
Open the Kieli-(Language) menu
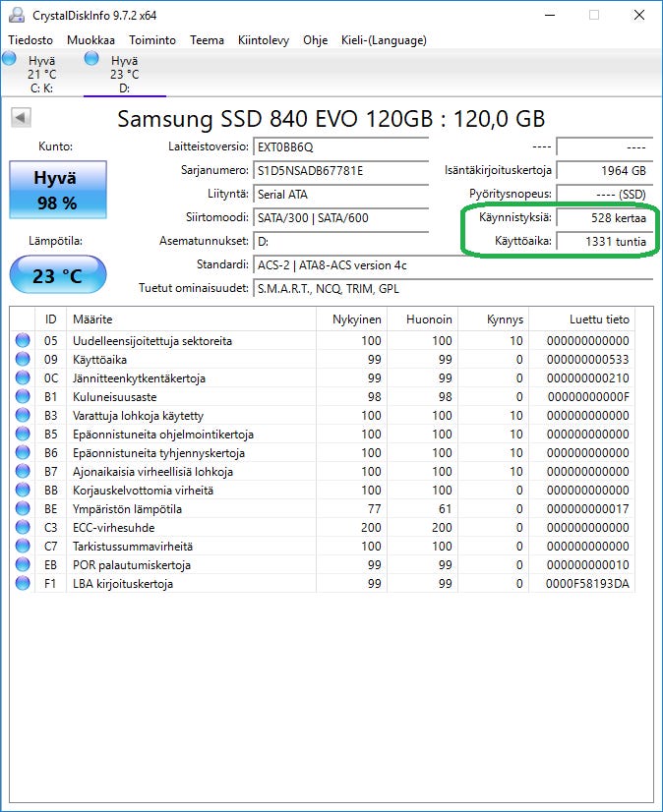coord(384,40)
